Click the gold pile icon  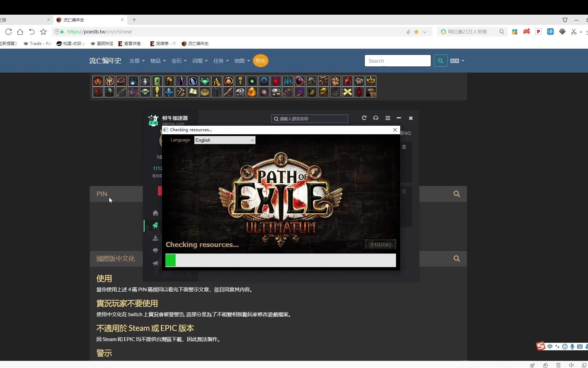tap(217, 81)
